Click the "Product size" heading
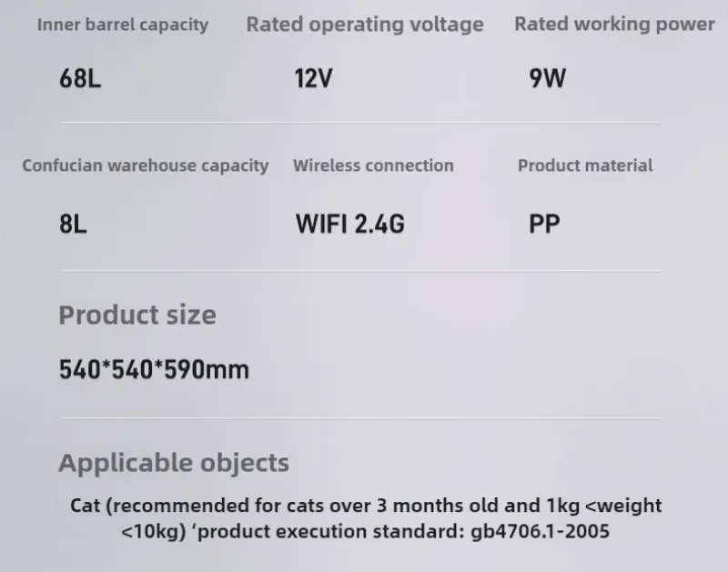This screenshot has height=572, width=728. [x=137, y=316]
